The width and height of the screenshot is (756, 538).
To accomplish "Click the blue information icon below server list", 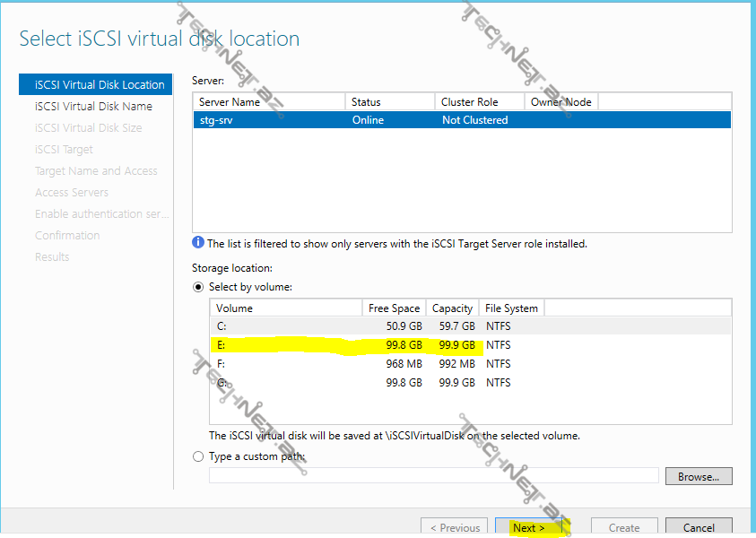I will click(x=198, y=243).
